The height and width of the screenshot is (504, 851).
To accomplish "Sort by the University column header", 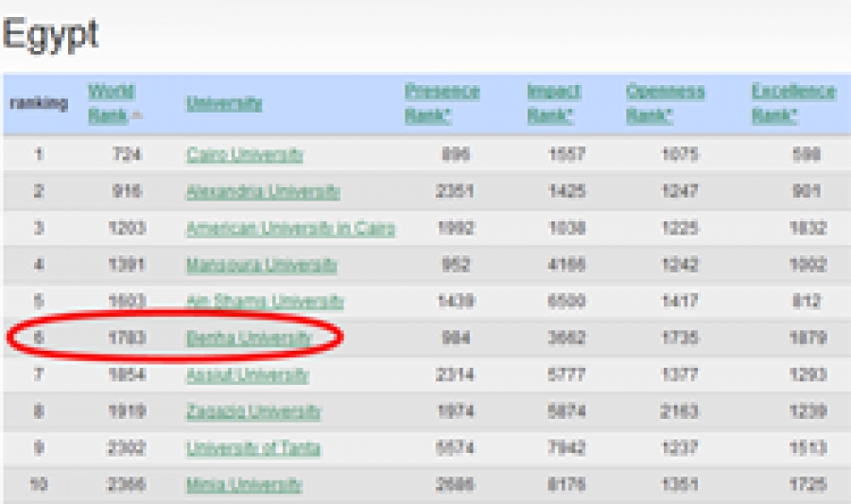I will 224,103.
